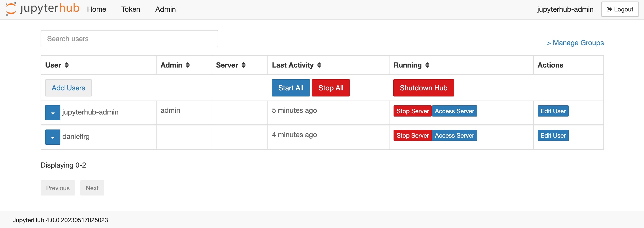Expand the danielfrg user row details
The height and width of the screenshot is (228, 644).
53,137
